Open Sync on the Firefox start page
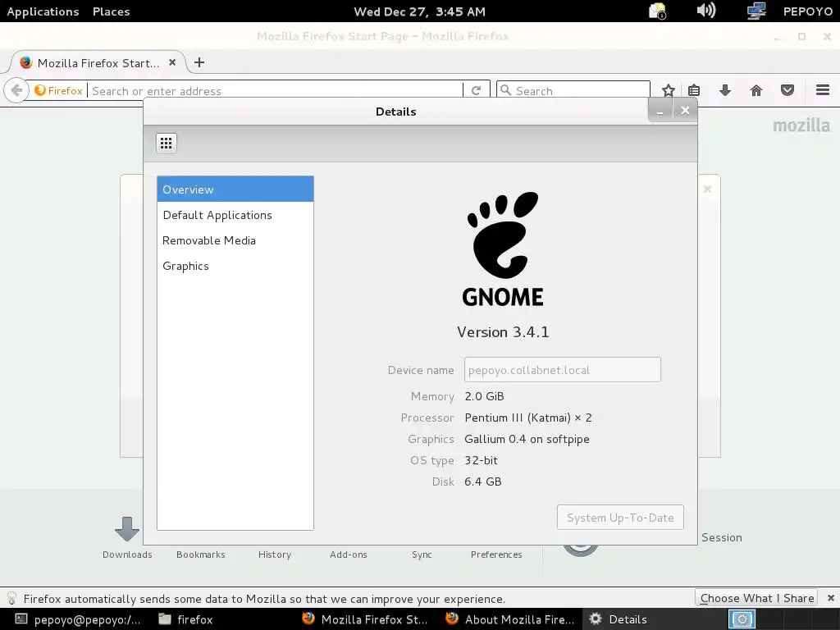 coord(422,555)
